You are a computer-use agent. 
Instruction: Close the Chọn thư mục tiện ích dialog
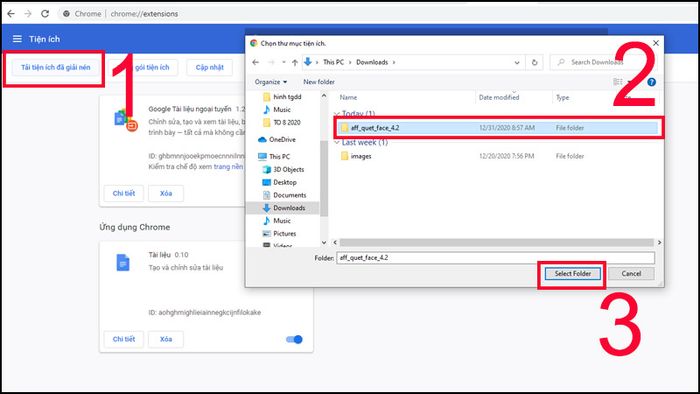656,43
